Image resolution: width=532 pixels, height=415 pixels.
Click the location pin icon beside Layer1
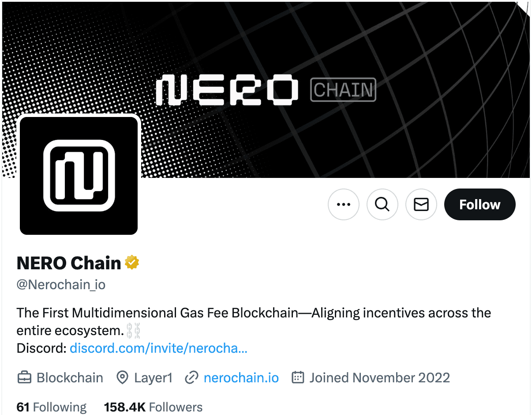(x=122, y=378)
